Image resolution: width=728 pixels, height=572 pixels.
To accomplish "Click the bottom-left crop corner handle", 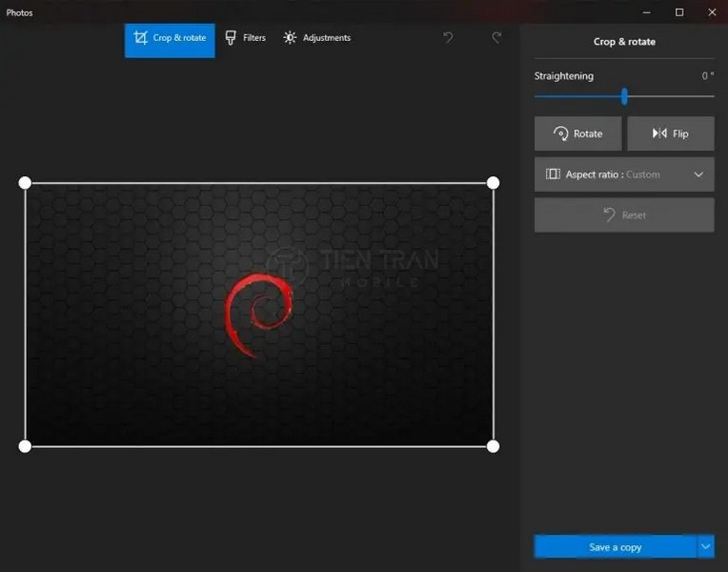I will 26,446.
